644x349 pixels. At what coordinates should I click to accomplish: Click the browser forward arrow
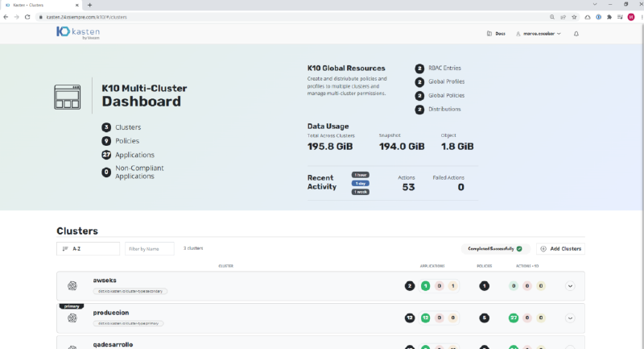point(16,17)
